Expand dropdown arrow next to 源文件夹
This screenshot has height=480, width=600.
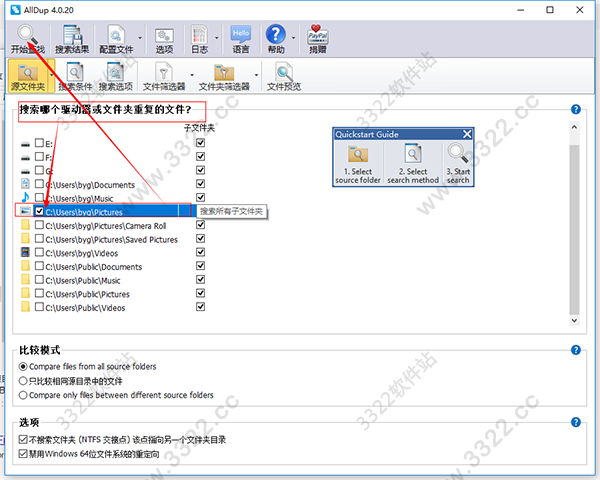pyautogui.click(x=51, y=75)
